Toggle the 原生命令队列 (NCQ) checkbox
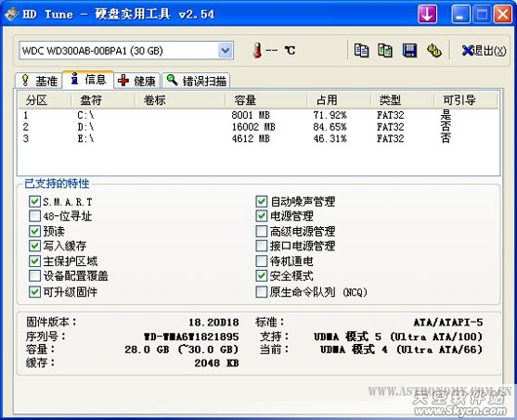The image size is (517, 420). pyautogui.click(x=261, y=292)
